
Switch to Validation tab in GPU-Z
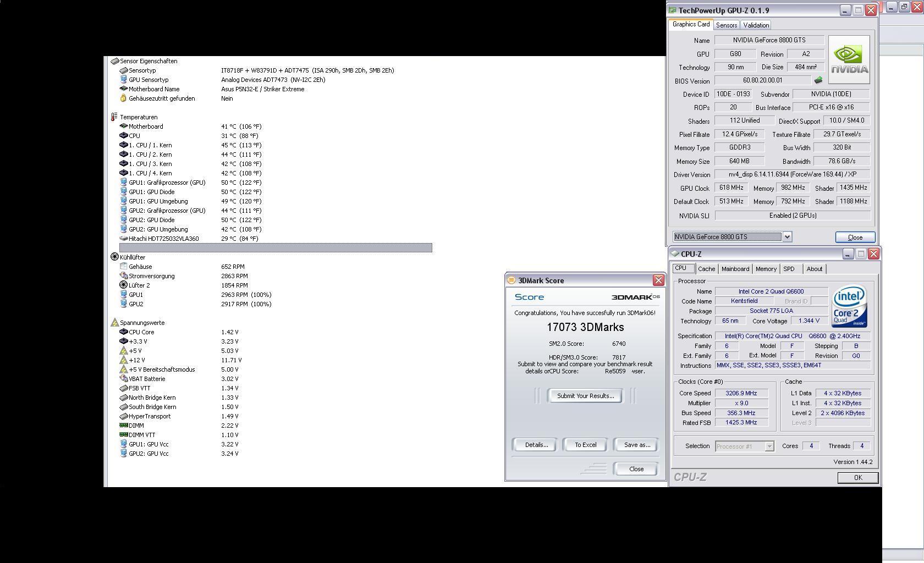click(x=756, y=25)
